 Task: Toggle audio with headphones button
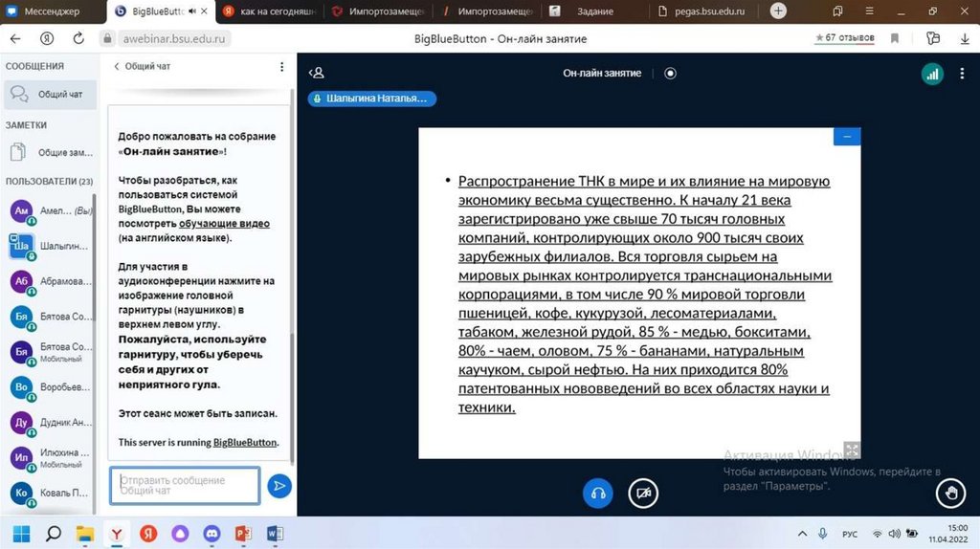[597, 493]
